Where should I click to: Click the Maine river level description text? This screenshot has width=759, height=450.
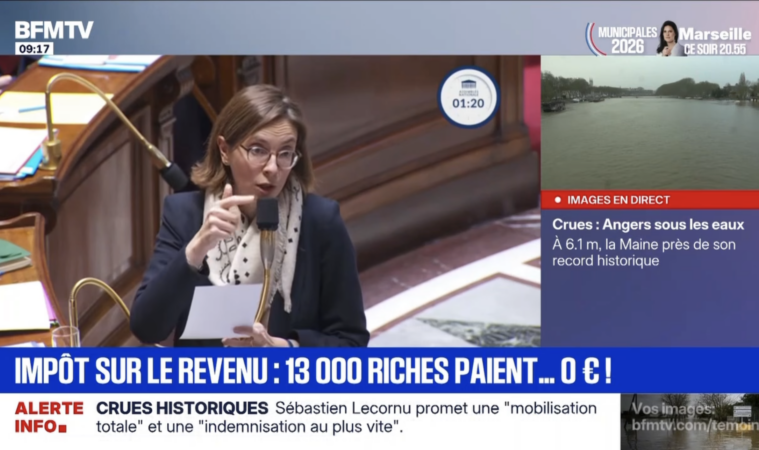tap(640, 252)
